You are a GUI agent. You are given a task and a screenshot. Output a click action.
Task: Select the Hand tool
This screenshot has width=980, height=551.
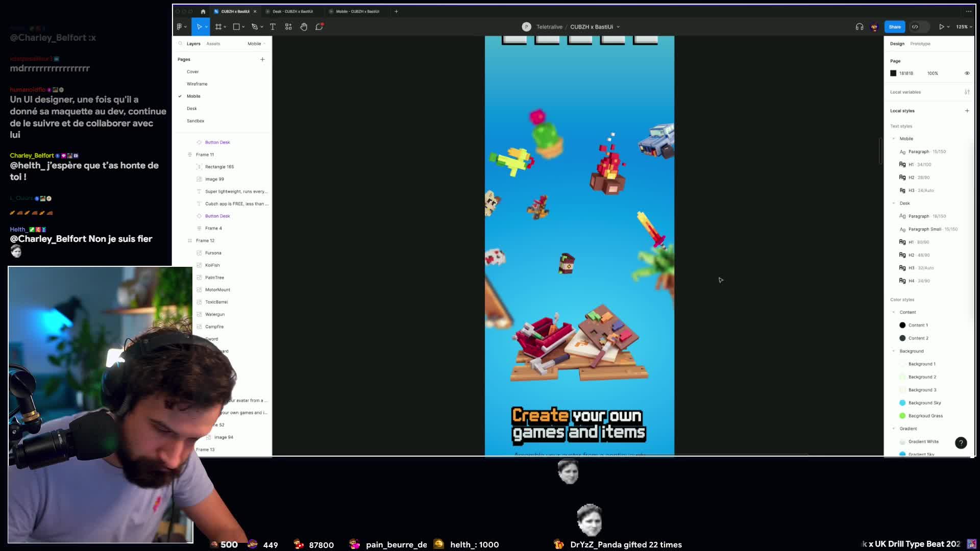click(304, 27)
